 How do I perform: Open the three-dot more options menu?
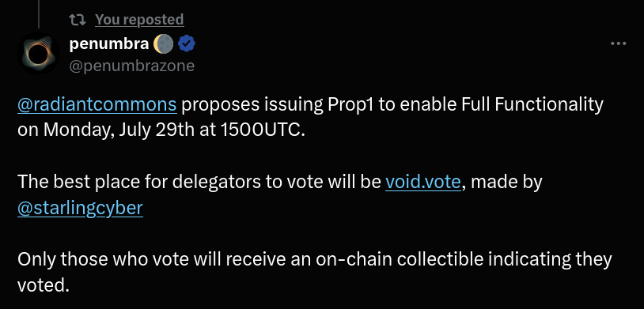click(x=618, y=43)
